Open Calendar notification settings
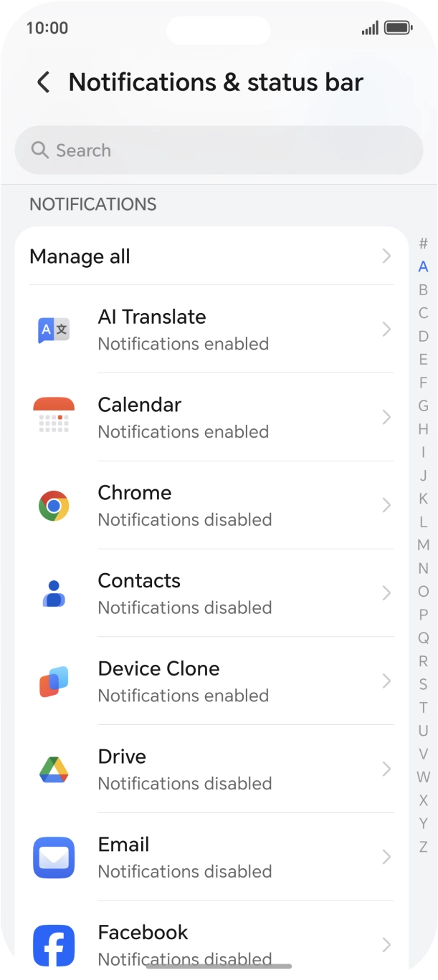This screenshot has height=980, width=438. coord(211,417)
